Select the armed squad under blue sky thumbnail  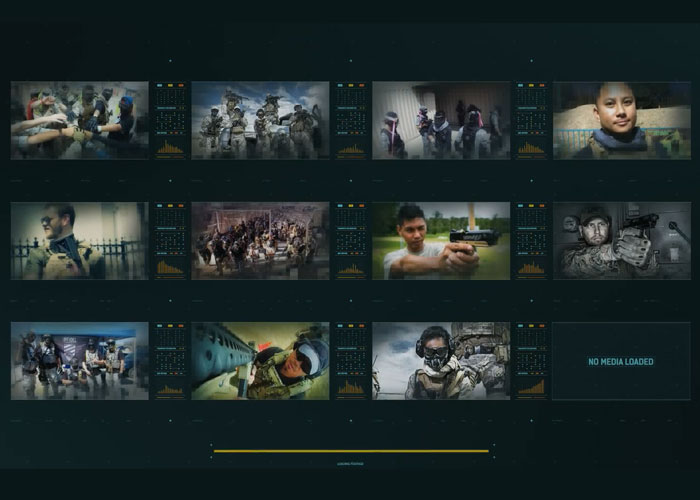(x=260, y=120)
